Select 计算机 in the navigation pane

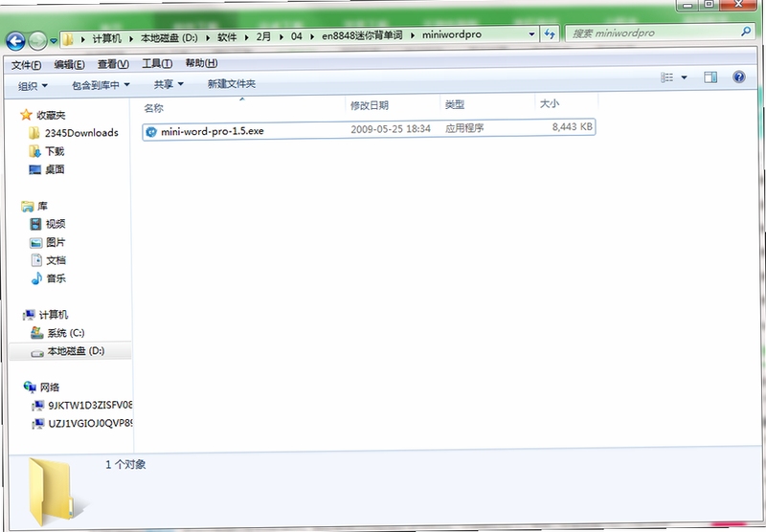pos(54,315)
